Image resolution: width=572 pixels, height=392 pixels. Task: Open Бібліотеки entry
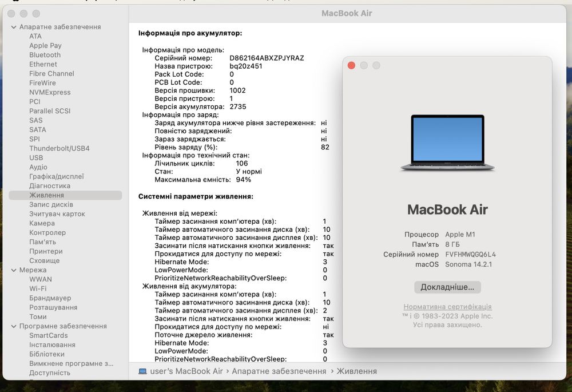[x=47, y=354]
